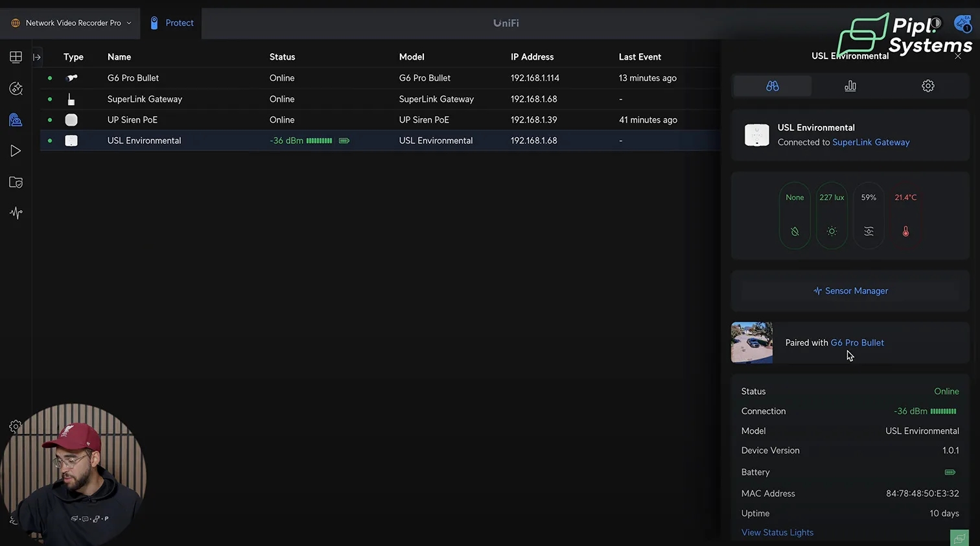Click IP address 192.168.1.114
The width and height of the screenshot is (980, 546).
click(x=535, y=78)
